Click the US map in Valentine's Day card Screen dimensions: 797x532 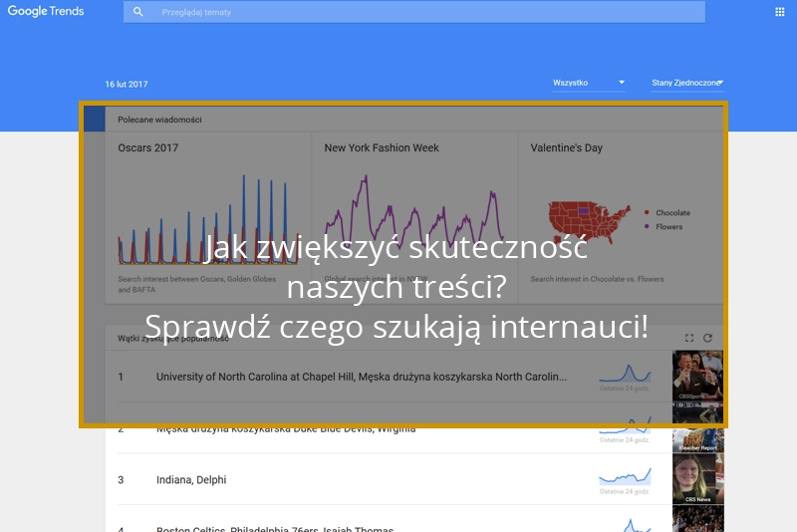tap(589, 222)
